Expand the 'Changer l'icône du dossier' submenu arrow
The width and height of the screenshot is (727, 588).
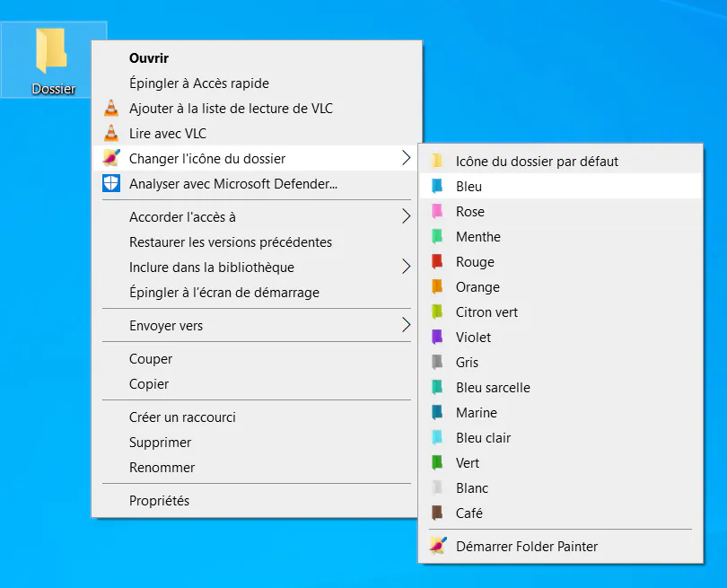point(407,158)
